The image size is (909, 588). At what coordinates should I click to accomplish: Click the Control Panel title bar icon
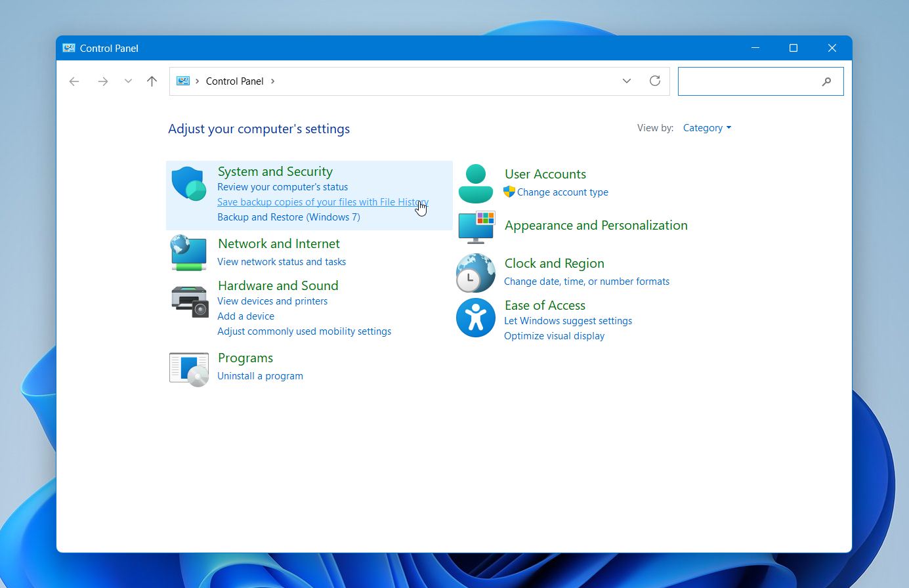pos(69,48)
